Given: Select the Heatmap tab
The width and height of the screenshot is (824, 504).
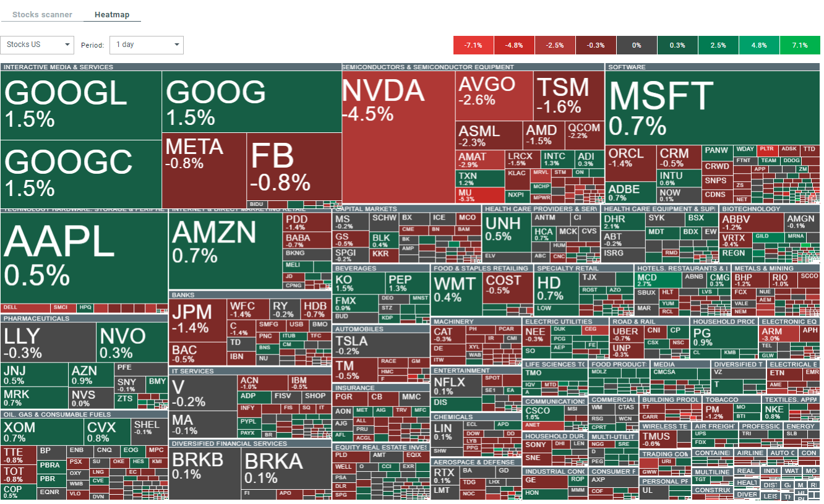Looking at the screenshot, I should coord(112,14).
